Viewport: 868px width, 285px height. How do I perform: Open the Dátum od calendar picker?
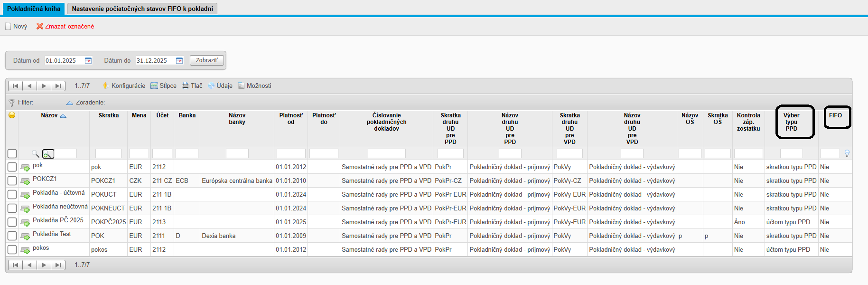(88, 61)
